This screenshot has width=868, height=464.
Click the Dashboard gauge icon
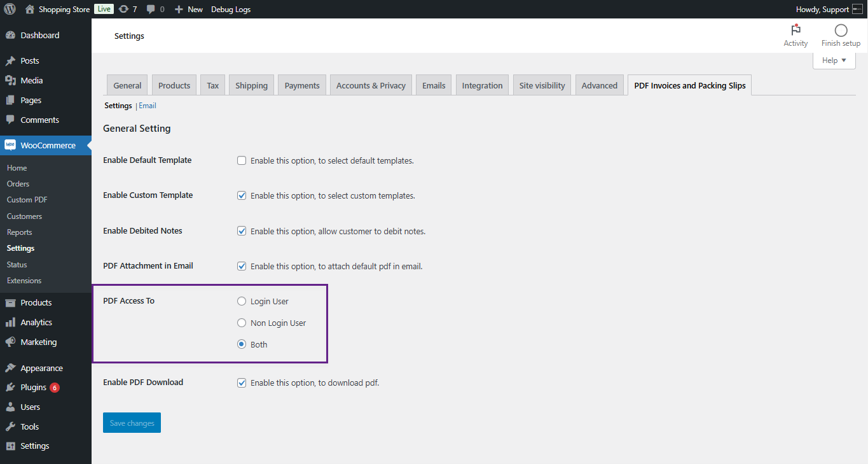pyautogui.click(x=10, y=36)
